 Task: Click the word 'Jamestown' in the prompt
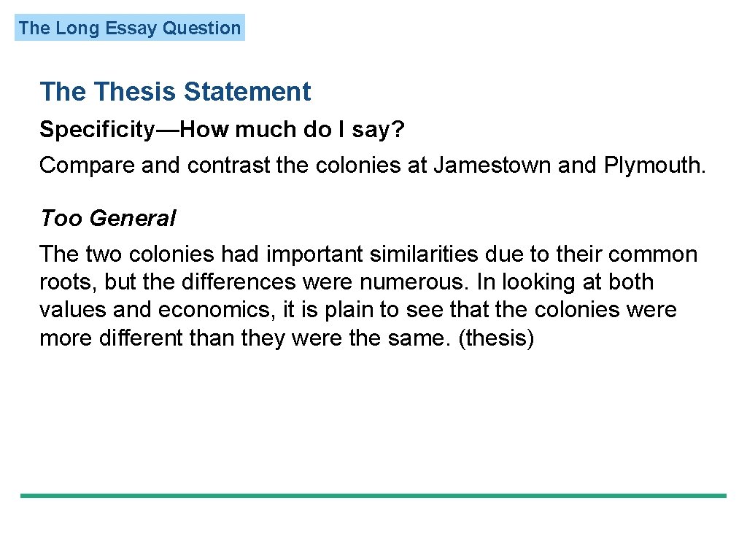492,166
